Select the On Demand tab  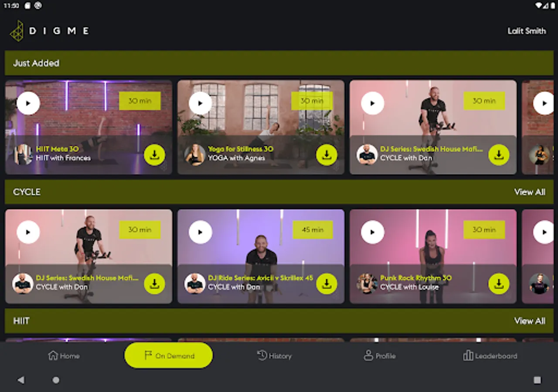(169, 355)
